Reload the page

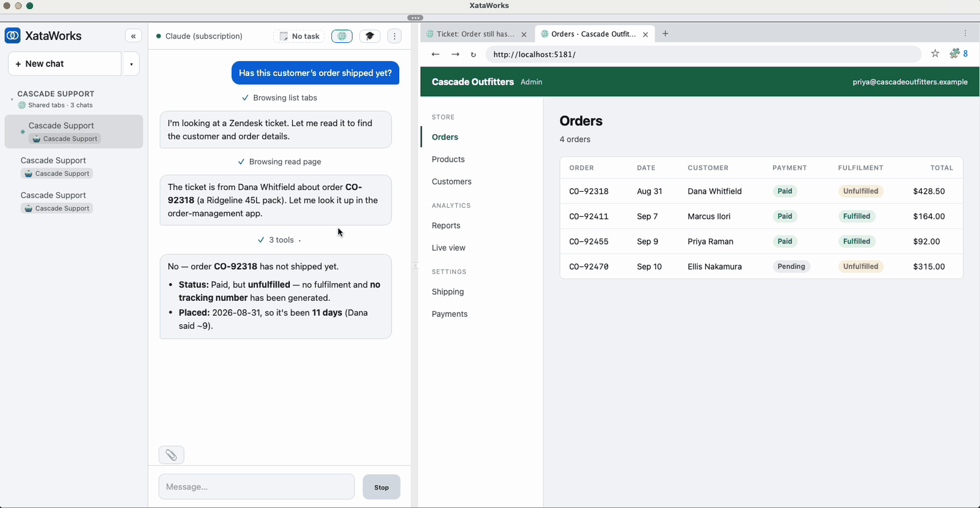click(473, 55)
